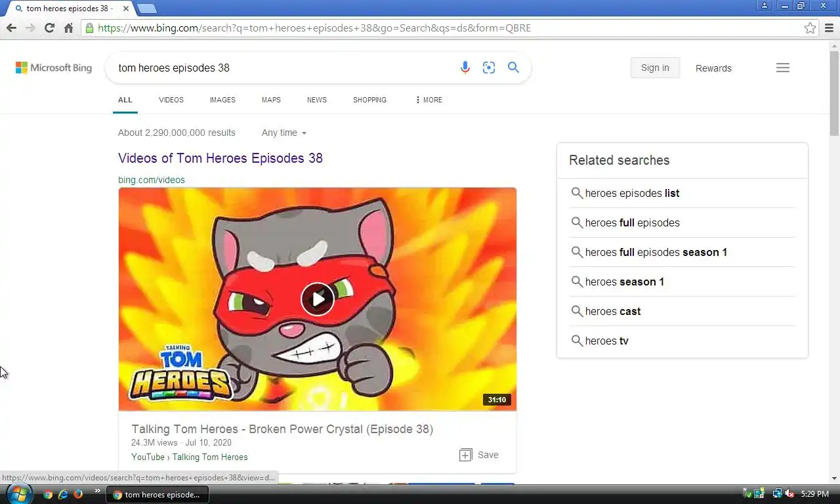Click the Related searches heading

619,160
